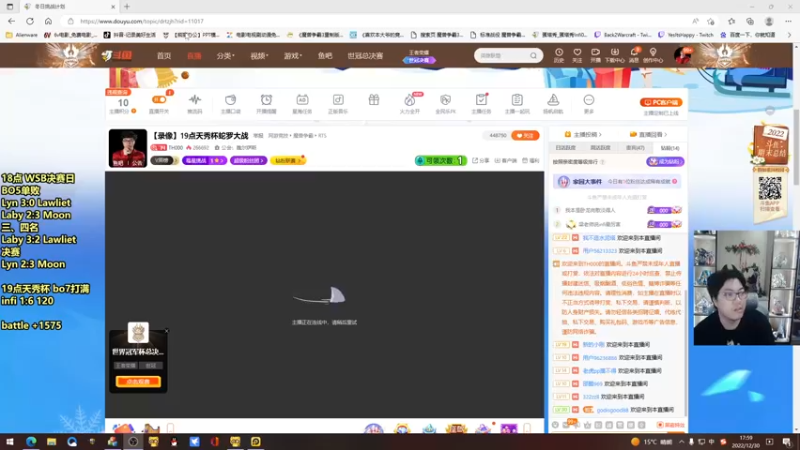Open a new browser tab
Viewport: 800px width, 450px height.
[127, 7]
